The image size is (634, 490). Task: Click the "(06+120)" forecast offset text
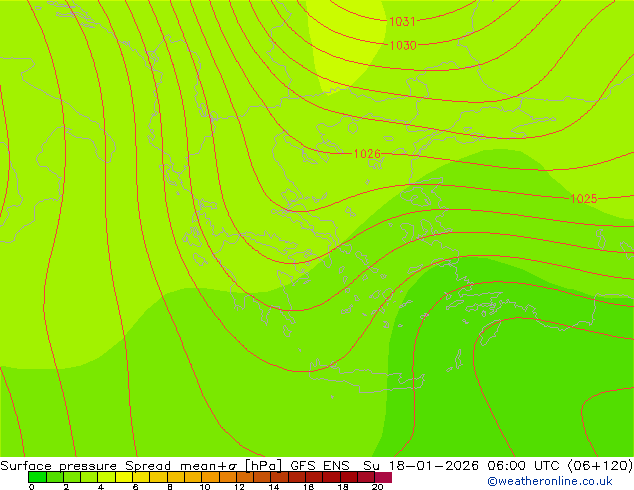pyautogui.click(x=600, y=466)
